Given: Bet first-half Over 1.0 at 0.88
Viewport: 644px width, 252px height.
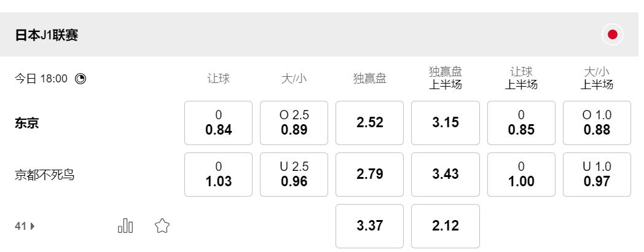Looking at the screenshot, I should 597,123.
